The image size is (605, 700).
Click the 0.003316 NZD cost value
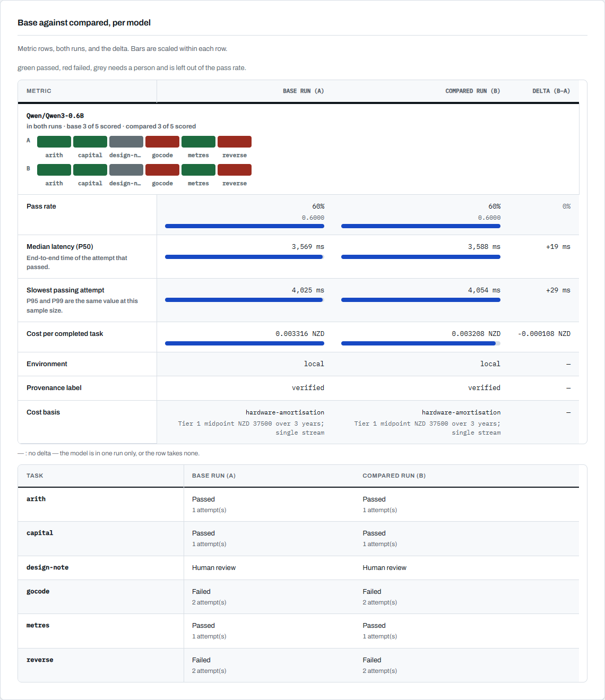pos(300,334)
